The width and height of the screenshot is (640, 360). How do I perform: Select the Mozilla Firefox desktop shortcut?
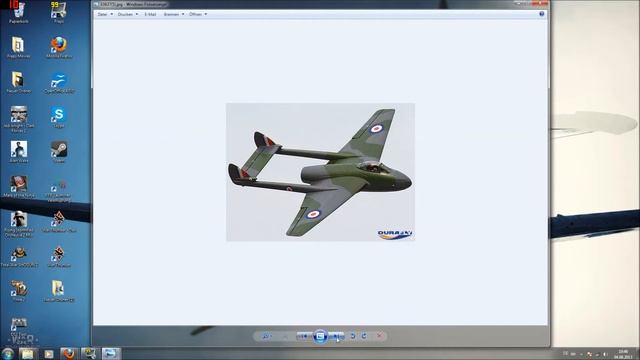(59, 47)
